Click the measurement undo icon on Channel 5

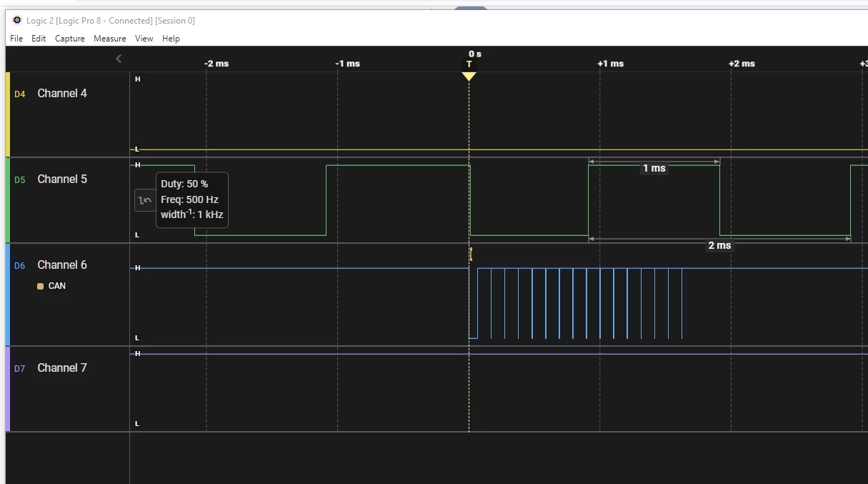click(x=145, y=201)
